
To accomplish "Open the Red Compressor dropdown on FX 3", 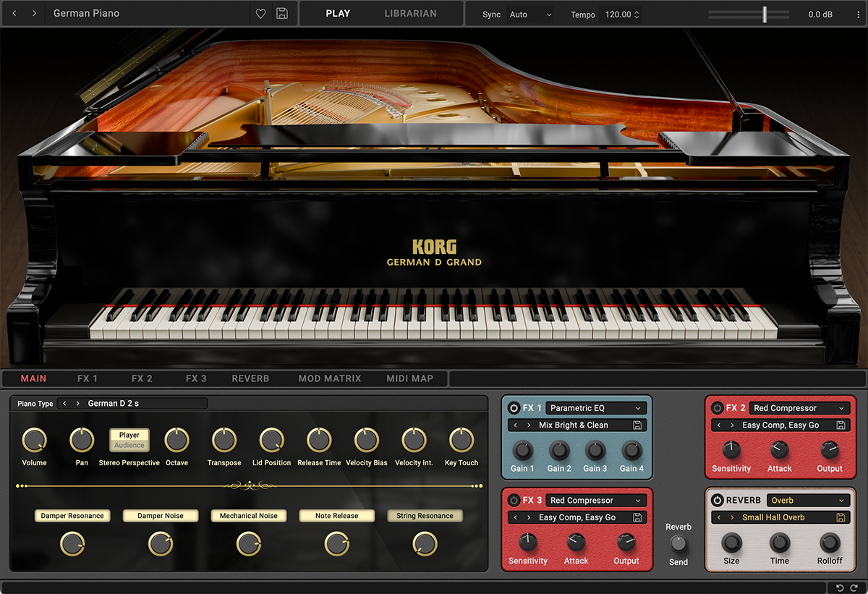I will (595, 500).
